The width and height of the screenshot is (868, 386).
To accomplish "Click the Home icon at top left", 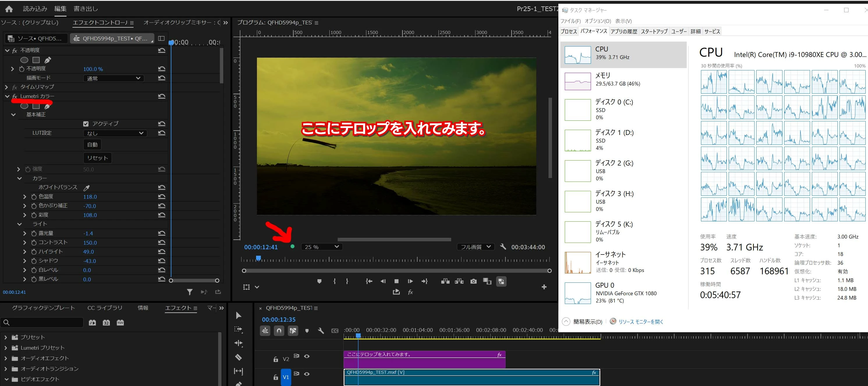I will point(9,9).
